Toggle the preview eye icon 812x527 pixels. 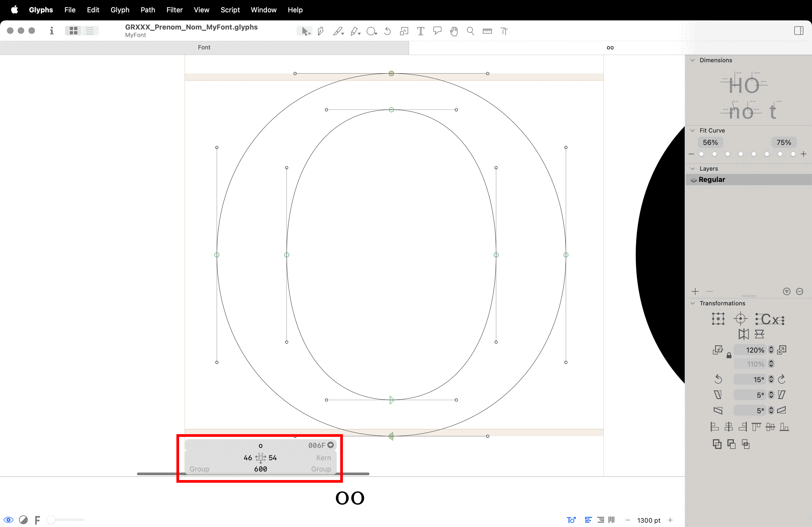coord(9,520)
